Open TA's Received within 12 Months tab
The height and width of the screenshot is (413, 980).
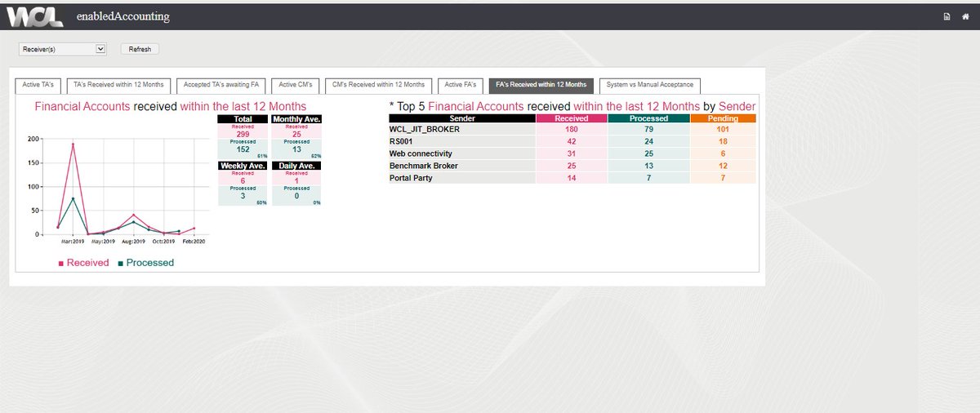coord(118,85)
